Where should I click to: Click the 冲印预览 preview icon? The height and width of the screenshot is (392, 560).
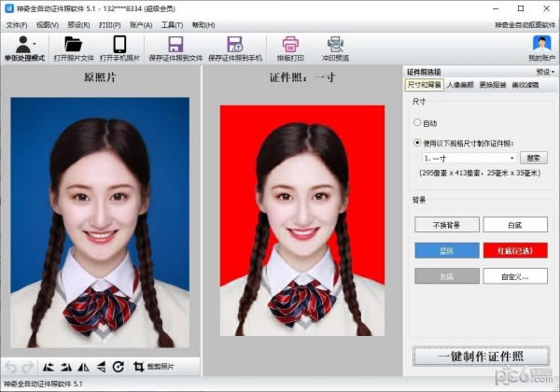(335, 44)
